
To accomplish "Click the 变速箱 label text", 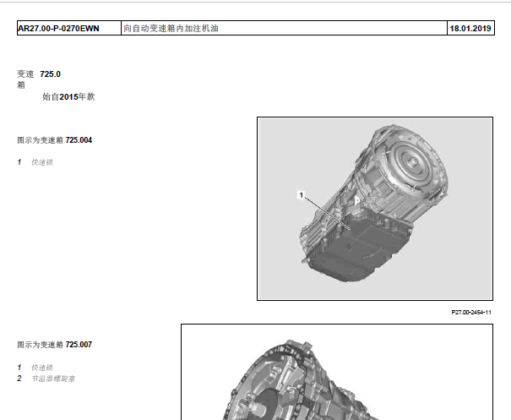I will (x=25, y=79).
